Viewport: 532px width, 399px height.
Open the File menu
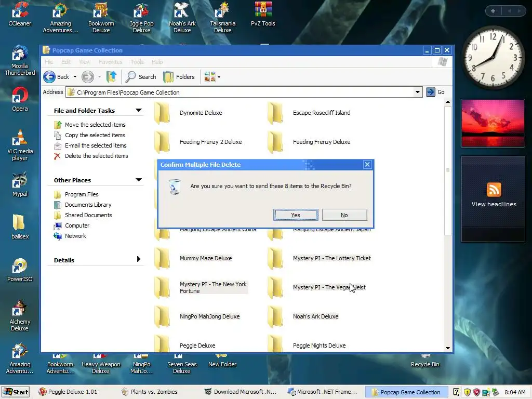pos(49,62)
